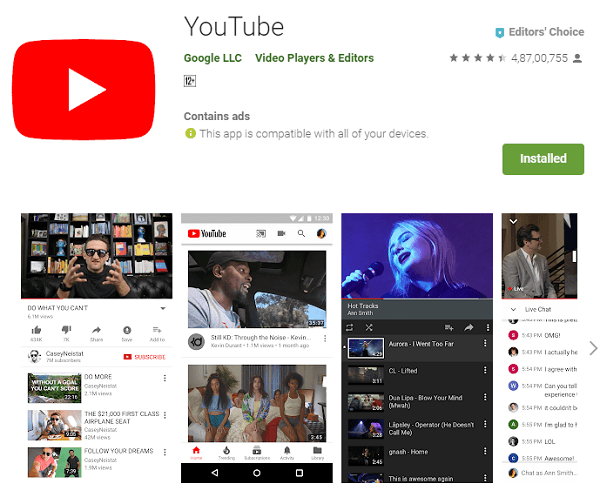Click the Share arrow icon under video
This screenshot has width=600, height=497.
(96, 330)
